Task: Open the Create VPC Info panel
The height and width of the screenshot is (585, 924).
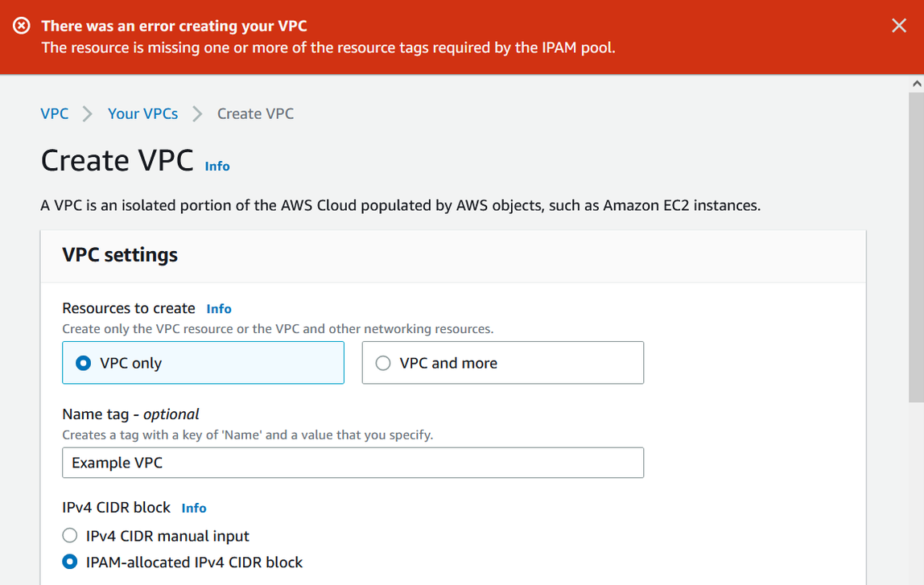Action: (217, 166)
